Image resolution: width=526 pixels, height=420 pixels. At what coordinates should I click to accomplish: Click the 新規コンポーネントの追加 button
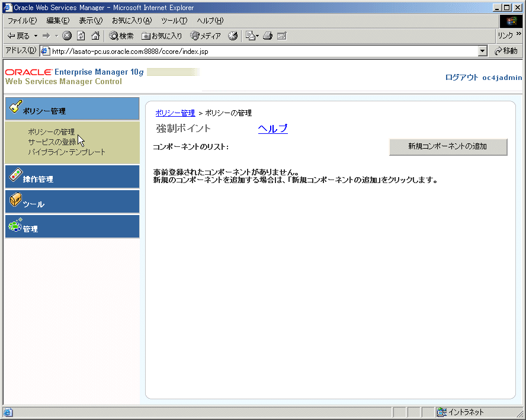pos(448,146)
